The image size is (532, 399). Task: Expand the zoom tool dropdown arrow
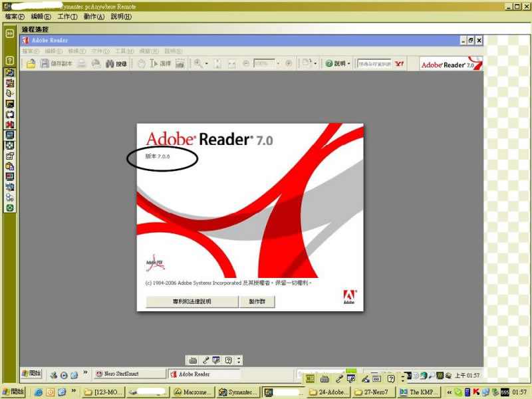point(206,63)
